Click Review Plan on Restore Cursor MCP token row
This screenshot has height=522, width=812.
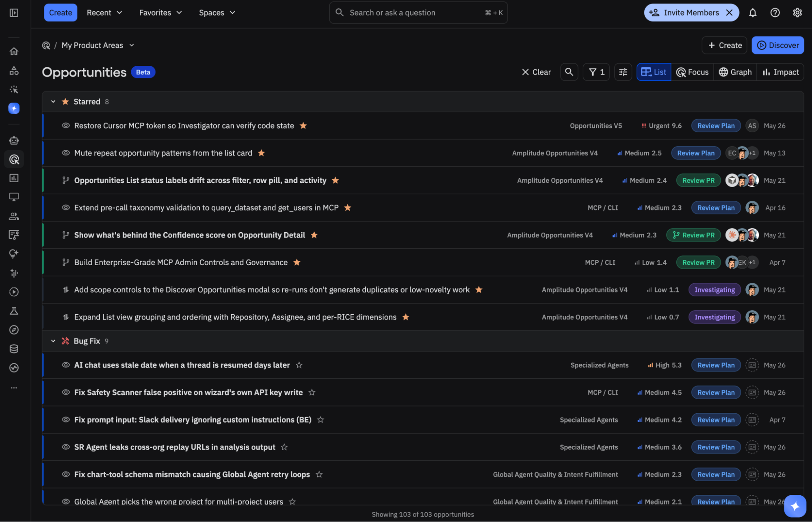point(716,126)
